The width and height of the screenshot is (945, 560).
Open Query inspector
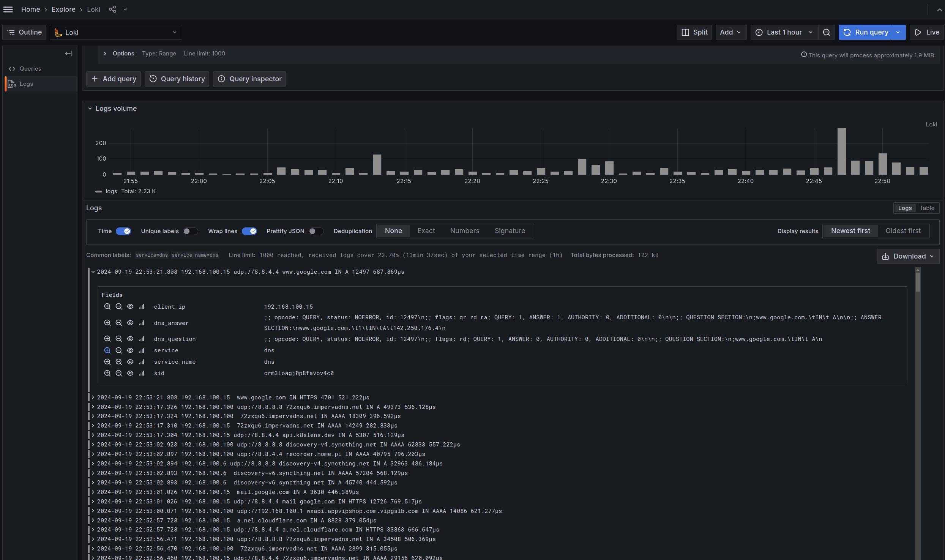[249, 79]
